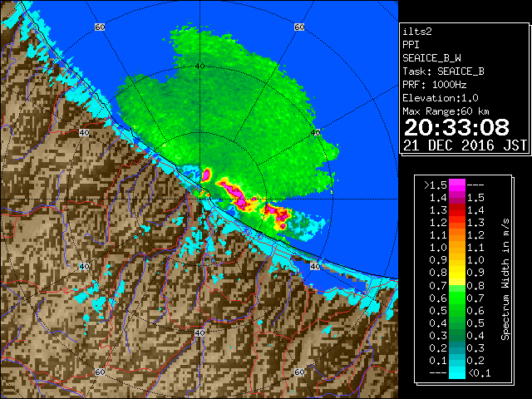532x399 pixels.
Task: Click the '60' ring label in southwest sector
Action: [x=100, y=372]
